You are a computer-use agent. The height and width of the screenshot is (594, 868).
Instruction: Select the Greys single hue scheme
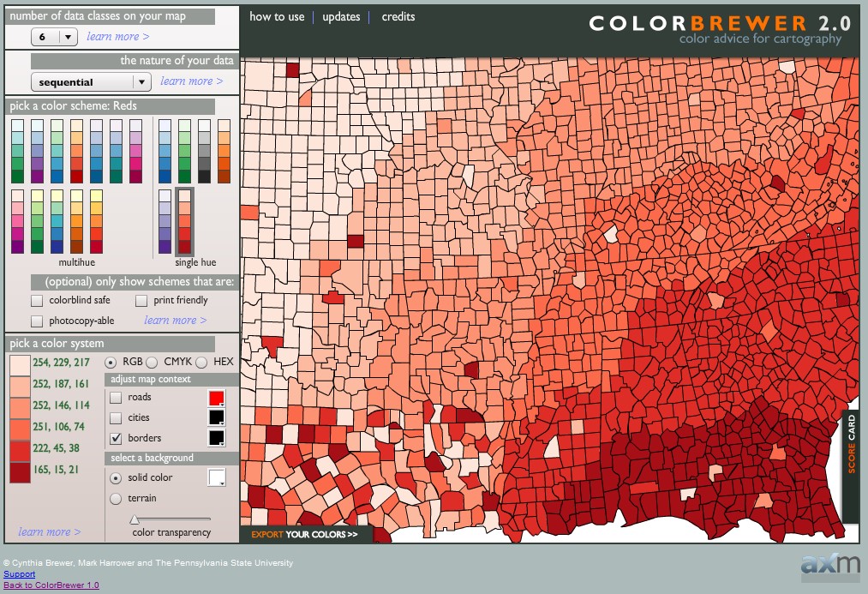pos(204,151)
